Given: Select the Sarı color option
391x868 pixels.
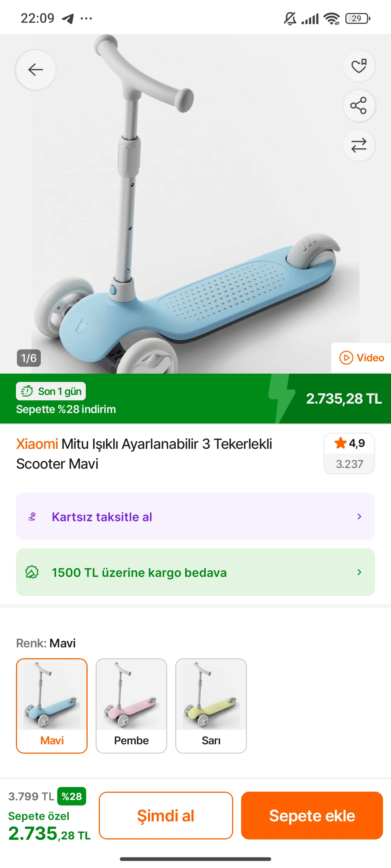Looking at the screenshot, I should 211,706.
